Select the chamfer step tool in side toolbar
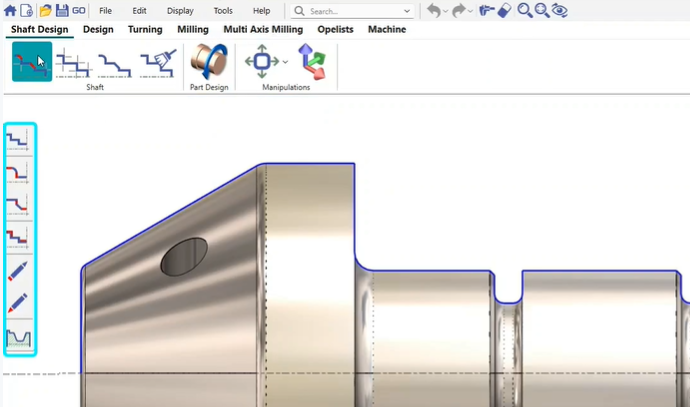 [18, 205]
